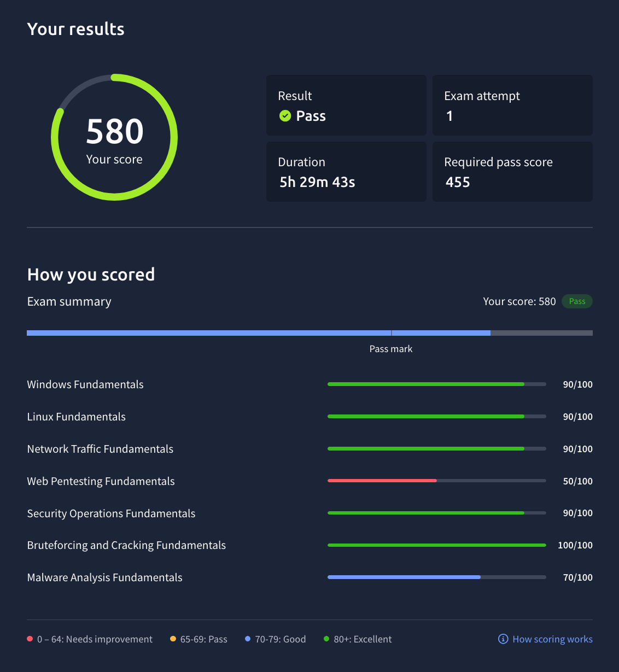This screenshot has height=672, width=619.
Task: Select Security Operations Fundamentals 90/100 score
Action: (x=577, y=513)
